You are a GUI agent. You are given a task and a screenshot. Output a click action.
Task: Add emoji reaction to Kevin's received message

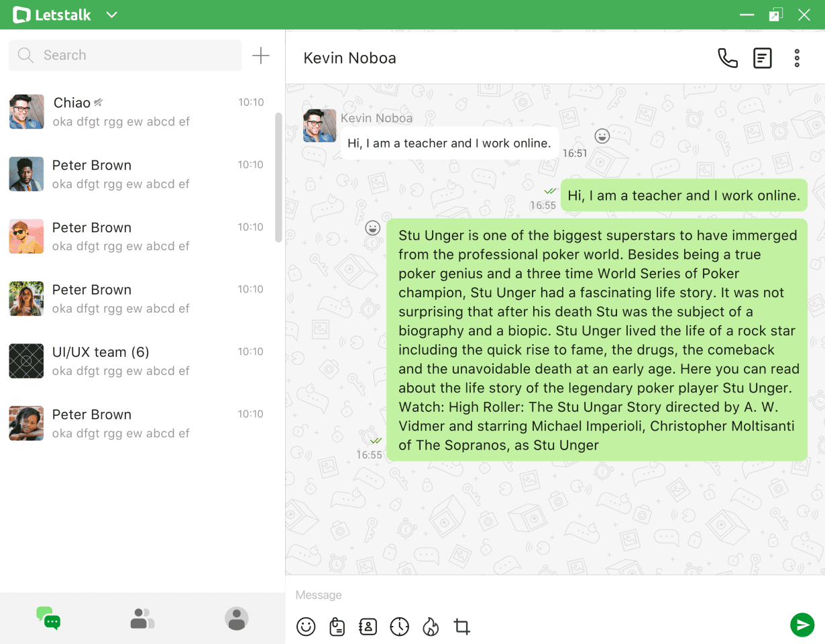tap(602, 136)
